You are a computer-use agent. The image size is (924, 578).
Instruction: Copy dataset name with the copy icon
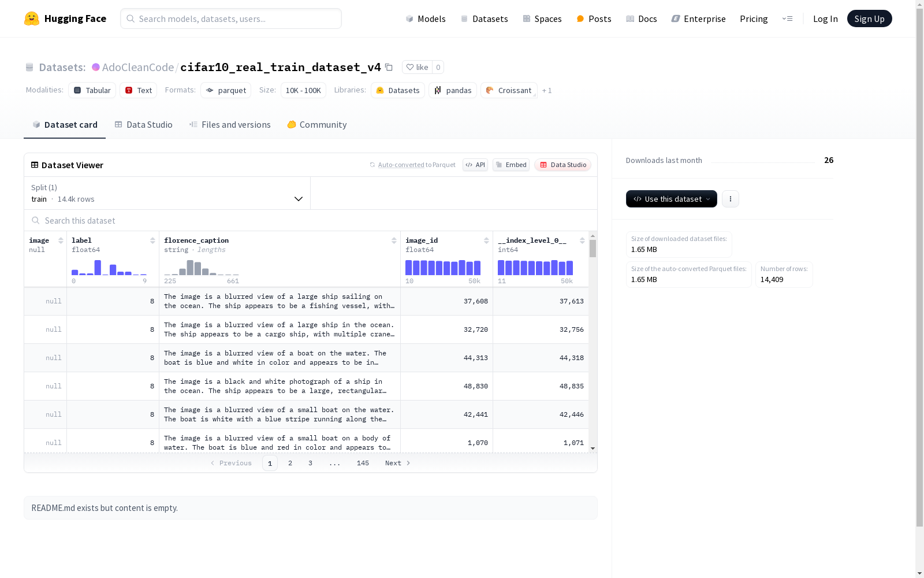389,67
